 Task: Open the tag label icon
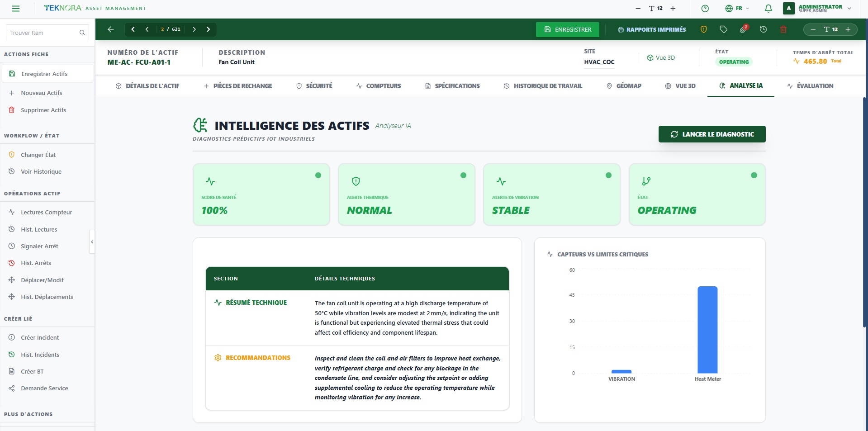point(724,29)
